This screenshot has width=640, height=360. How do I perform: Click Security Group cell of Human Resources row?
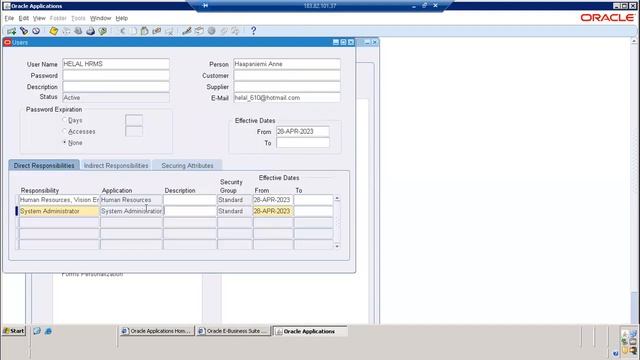pos(235,200)
